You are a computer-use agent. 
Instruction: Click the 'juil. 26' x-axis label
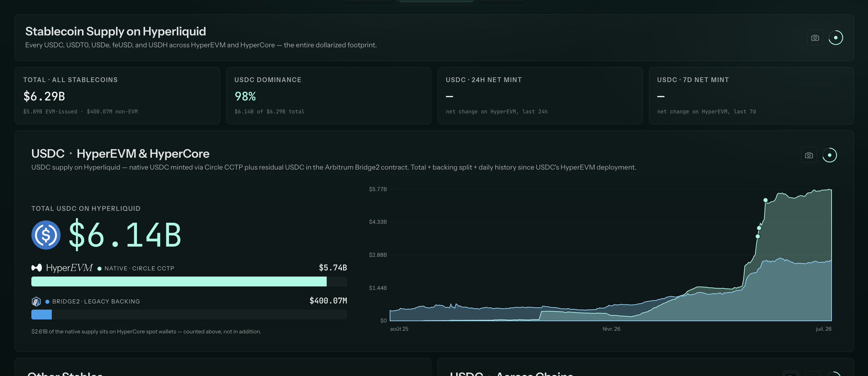823,329
